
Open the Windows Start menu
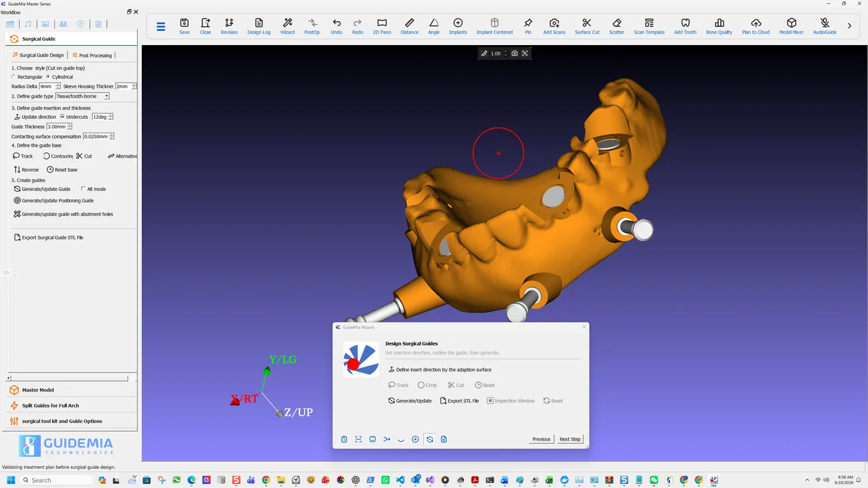[x=10, y=480]
